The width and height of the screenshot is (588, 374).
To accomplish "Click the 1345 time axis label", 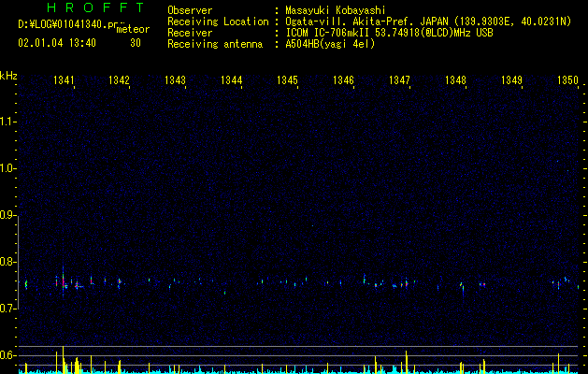I will (287, 79).
